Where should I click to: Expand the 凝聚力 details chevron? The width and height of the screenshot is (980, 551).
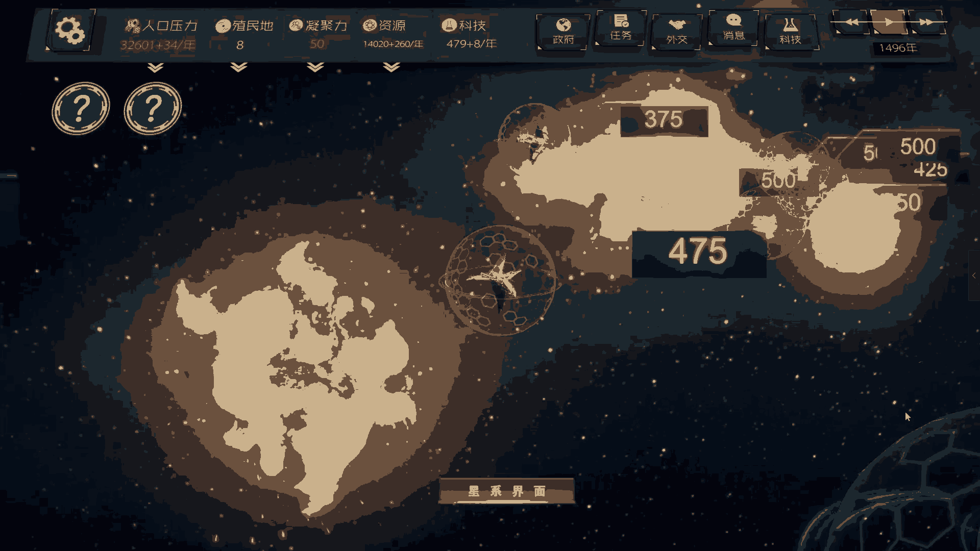(315, 67)
